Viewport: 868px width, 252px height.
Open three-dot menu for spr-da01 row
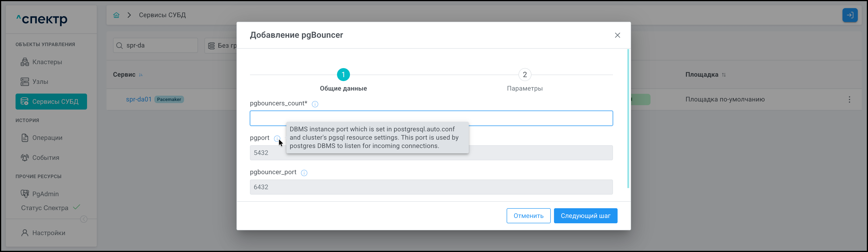click(x=849, y=100)
